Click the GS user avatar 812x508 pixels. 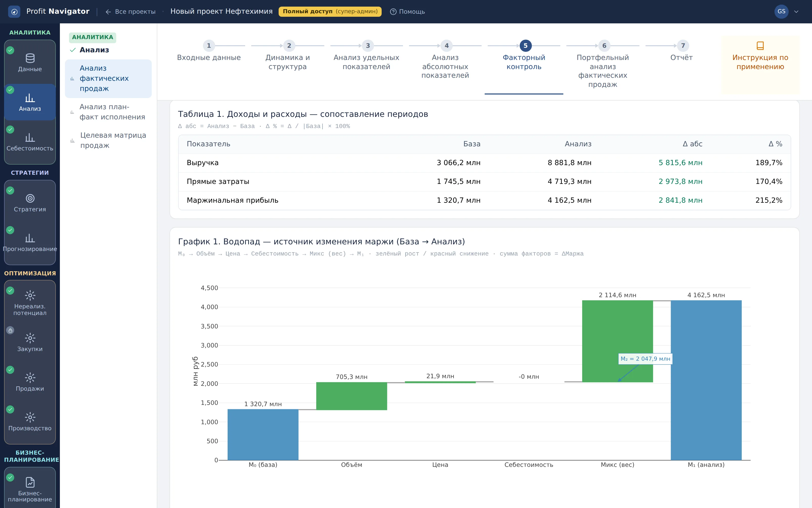pyautogui.click(x=781, y=12)
